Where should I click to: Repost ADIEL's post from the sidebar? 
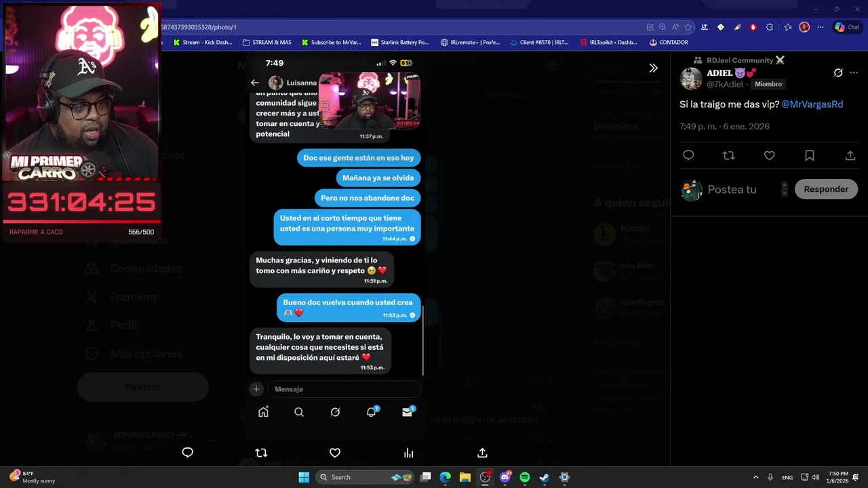[x=729, y=155]
